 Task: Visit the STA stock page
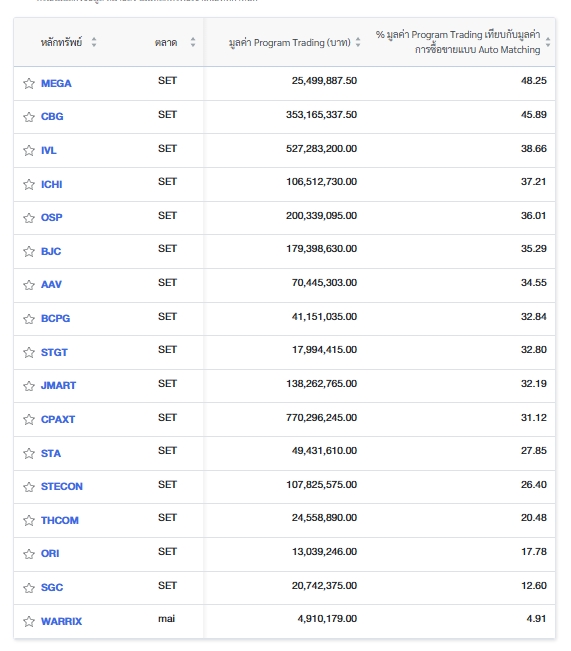coord(51,453)
